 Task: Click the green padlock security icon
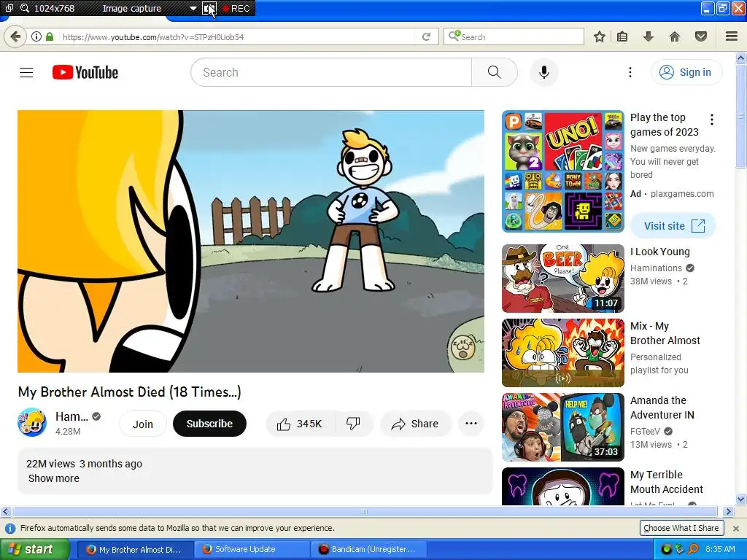coord(50,36)
